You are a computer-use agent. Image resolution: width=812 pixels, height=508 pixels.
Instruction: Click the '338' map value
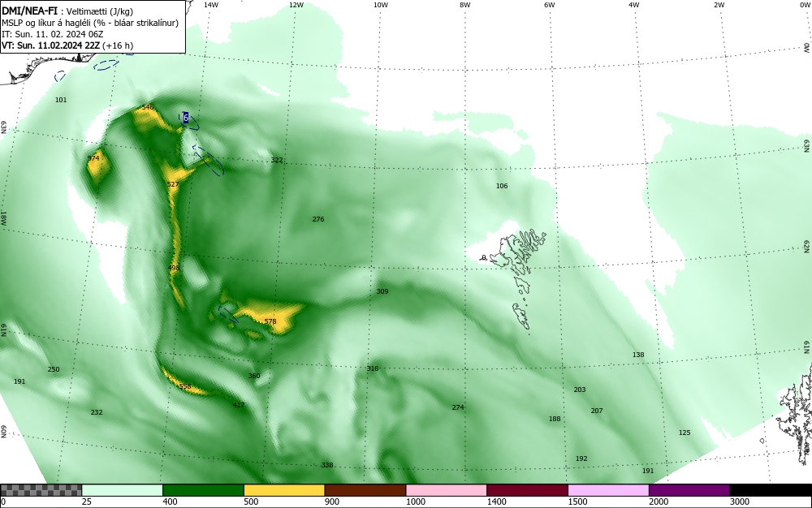326,465
